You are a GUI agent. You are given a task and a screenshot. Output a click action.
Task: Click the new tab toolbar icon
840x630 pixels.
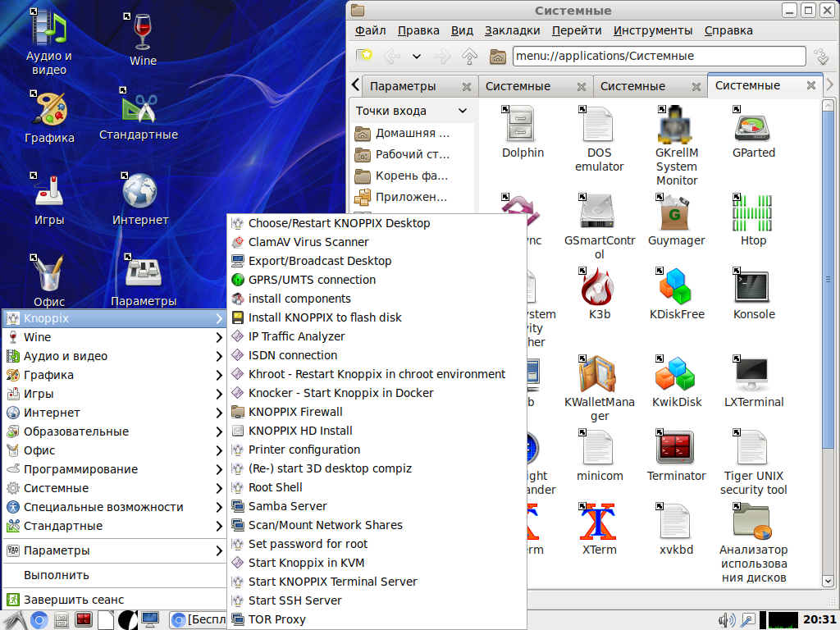pyautogui.click(x=364, y=57)
